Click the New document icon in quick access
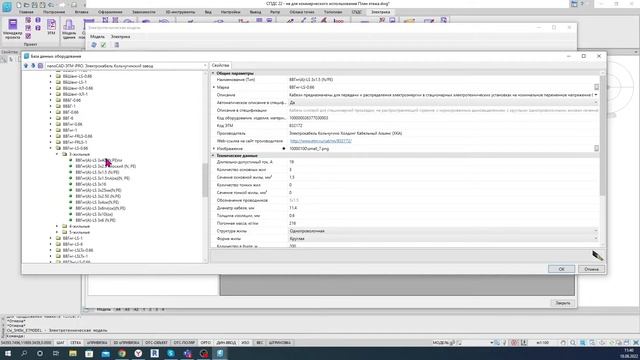This screenshot has width=640, height=360. point(19,5)
